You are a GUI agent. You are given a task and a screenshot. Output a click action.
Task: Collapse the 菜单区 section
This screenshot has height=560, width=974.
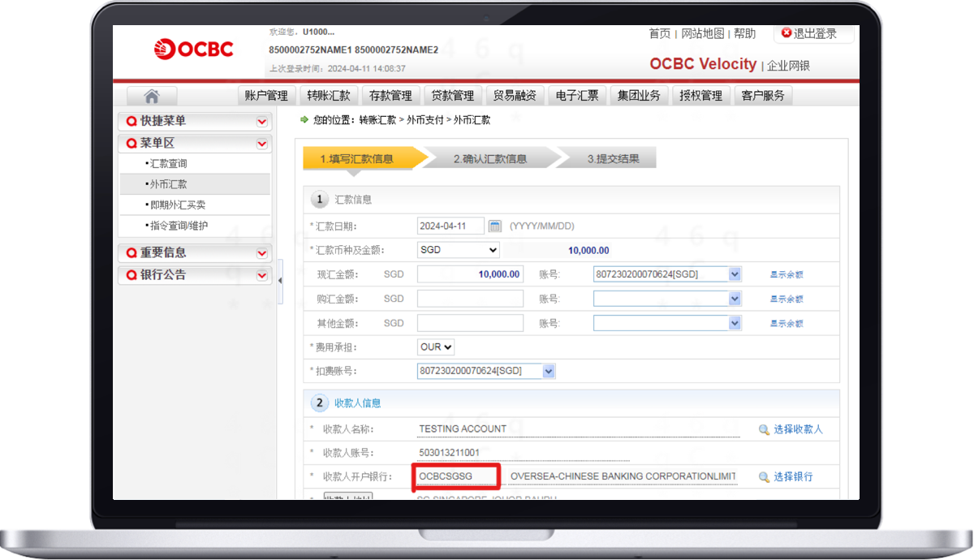261,144
